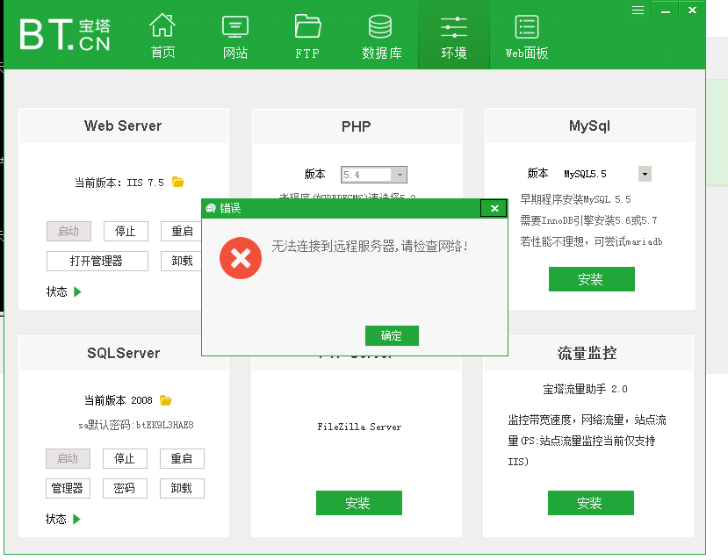Click the error dialog's red X icon
Viewport: 728px width, 560px height.
[x=241, y=258]
